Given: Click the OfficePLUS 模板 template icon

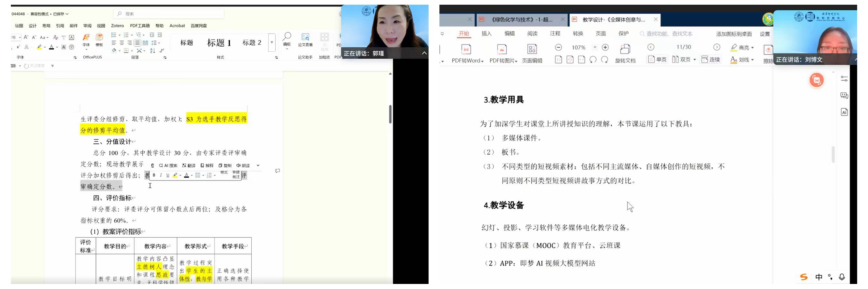Looking at the screenshot, I should click(99, 39).
